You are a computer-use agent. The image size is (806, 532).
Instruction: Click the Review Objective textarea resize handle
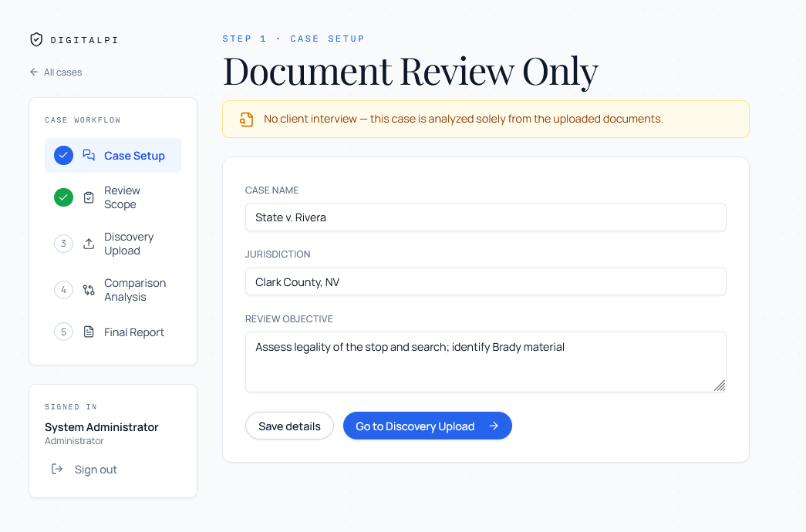(x=720, y=386)
